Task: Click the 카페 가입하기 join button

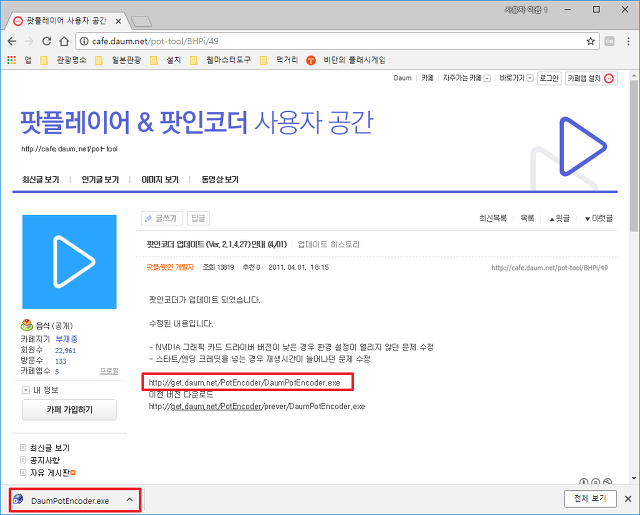Action: point(69,409)
